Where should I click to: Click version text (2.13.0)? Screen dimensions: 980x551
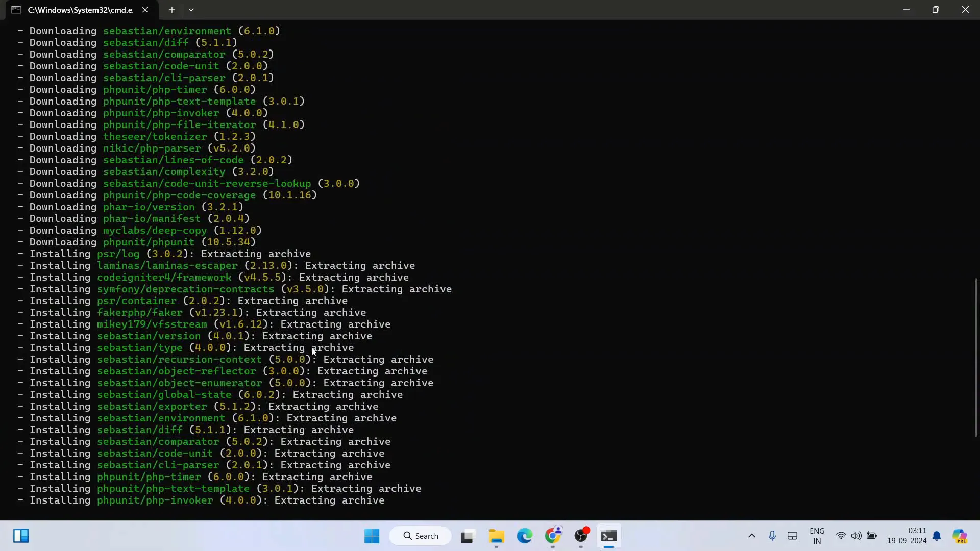coord(268,266)
